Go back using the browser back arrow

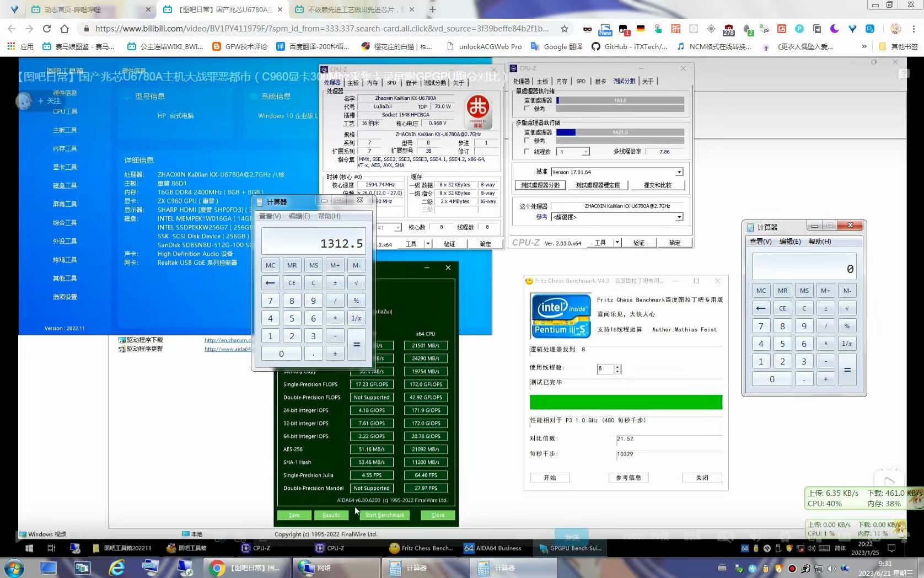coord(12,29)
